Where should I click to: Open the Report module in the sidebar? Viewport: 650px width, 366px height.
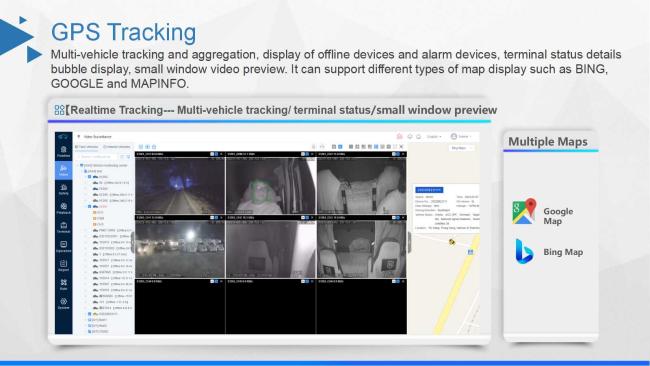pos(63,266)
